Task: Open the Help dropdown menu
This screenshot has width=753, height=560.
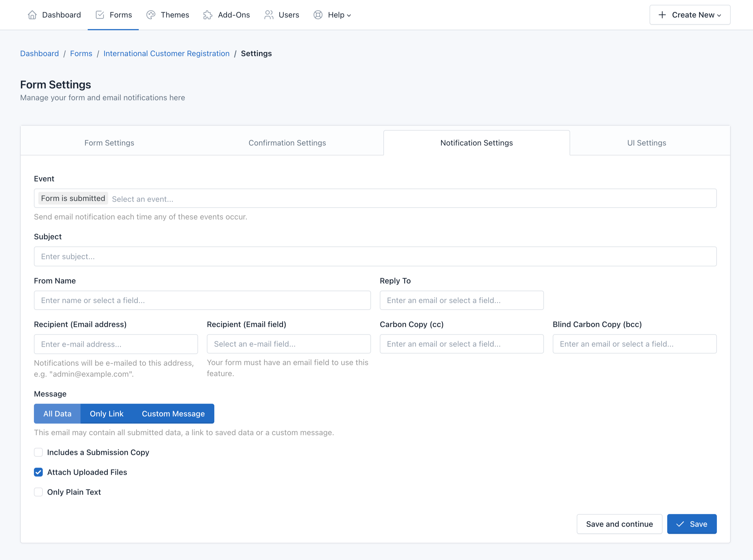Action: (332, 15)
